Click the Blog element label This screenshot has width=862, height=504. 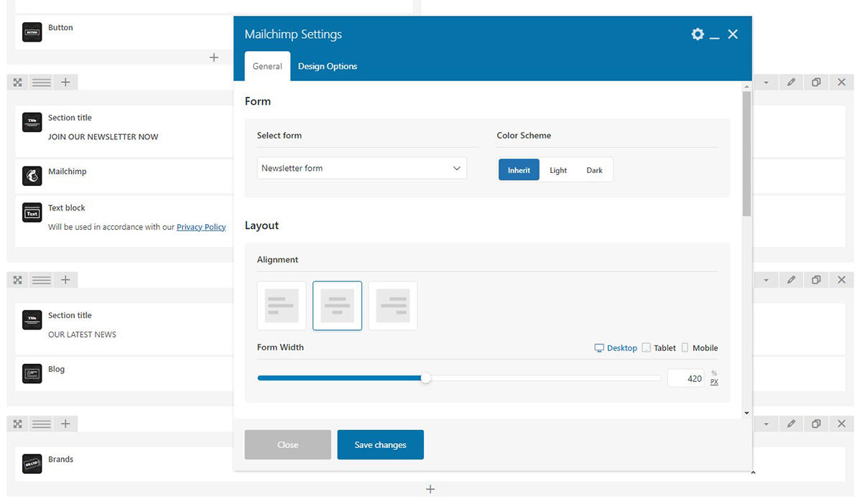coord(57,369)
